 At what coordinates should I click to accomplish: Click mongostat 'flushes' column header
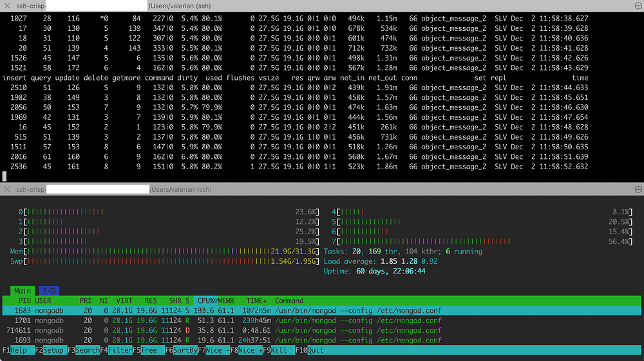[240, 77]
